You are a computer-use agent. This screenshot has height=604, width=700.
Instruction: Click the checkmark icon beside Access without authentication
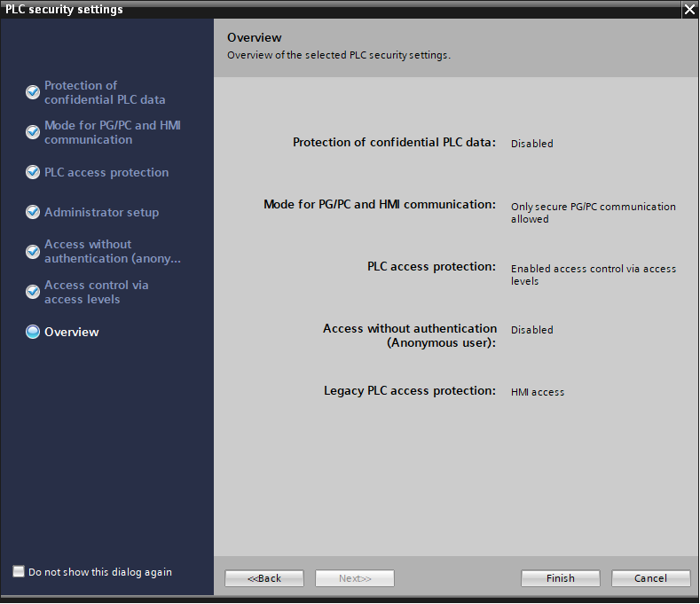(x=33, y=252)
